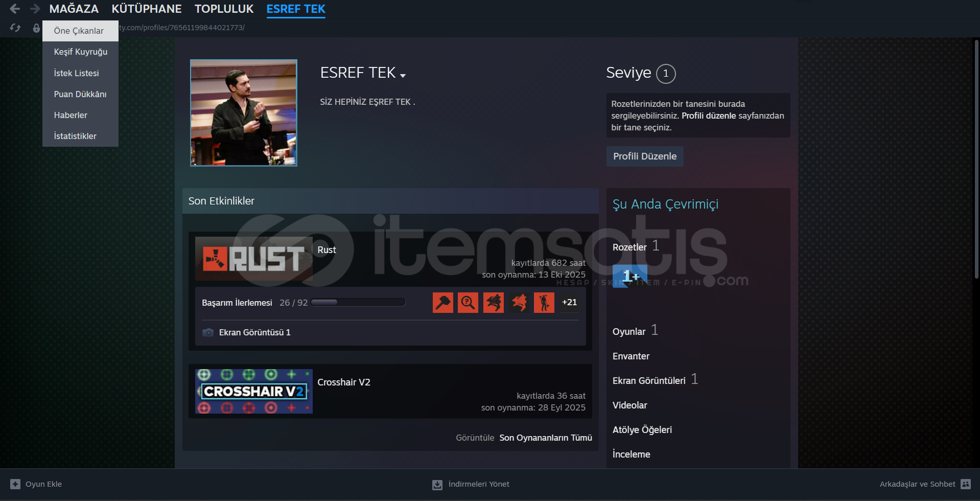
Task: Go forward with the right arrow icon
Action: pos(35,9)
